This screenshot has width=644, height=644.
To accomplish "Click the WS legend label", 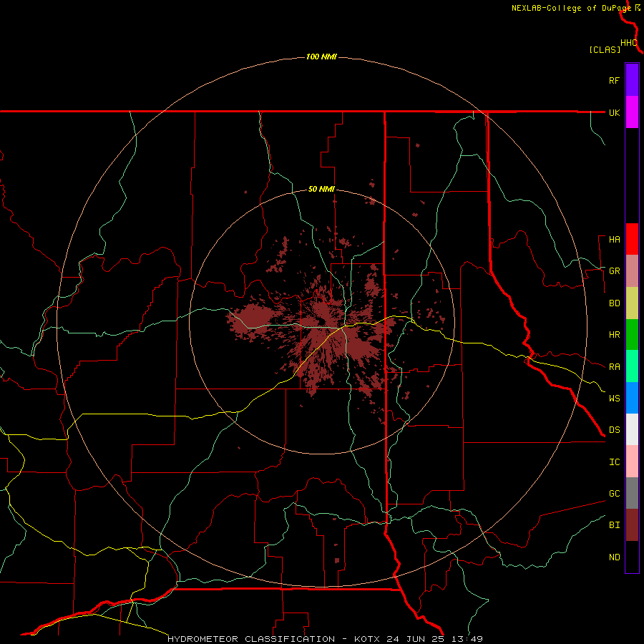I will [614, 399].
